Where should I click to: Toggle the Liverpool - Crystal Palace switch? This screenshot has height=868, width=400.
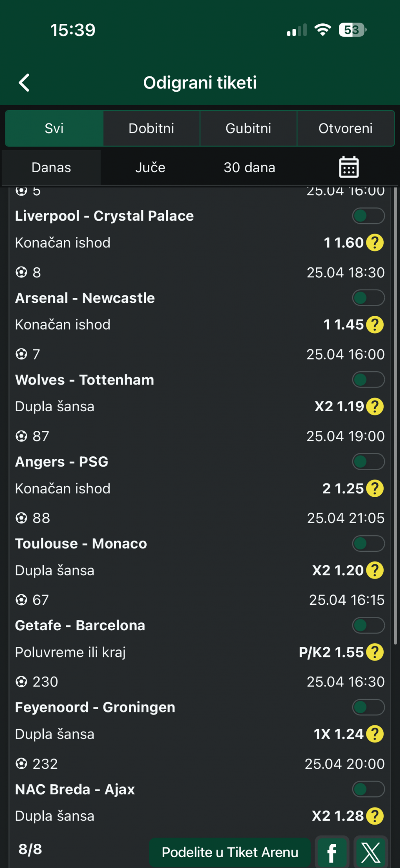[x=368, y=216]
